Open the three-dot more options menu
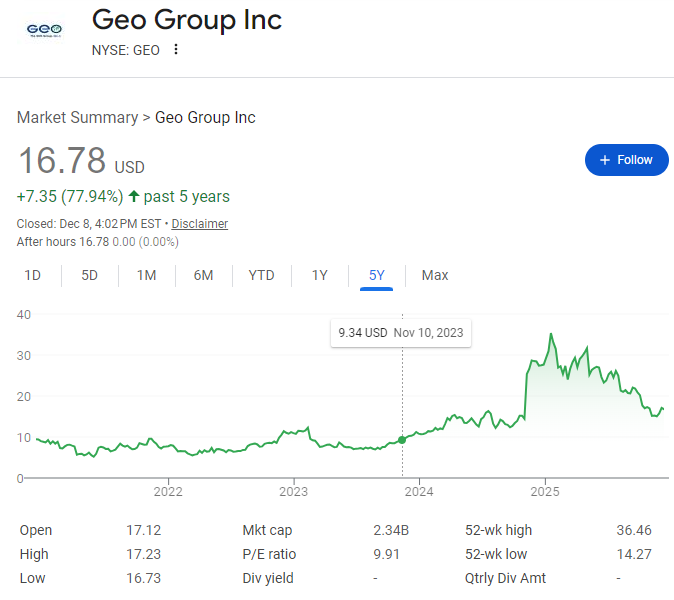The width and height of the screenshot is (674, 600). (x=176, y=50)
